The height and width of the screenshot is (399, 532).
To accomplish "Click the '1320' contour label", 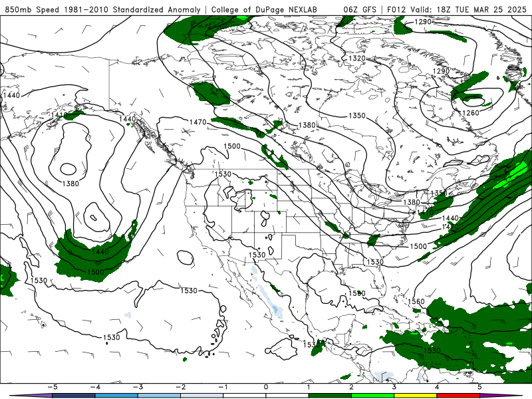I will (357, 58).
